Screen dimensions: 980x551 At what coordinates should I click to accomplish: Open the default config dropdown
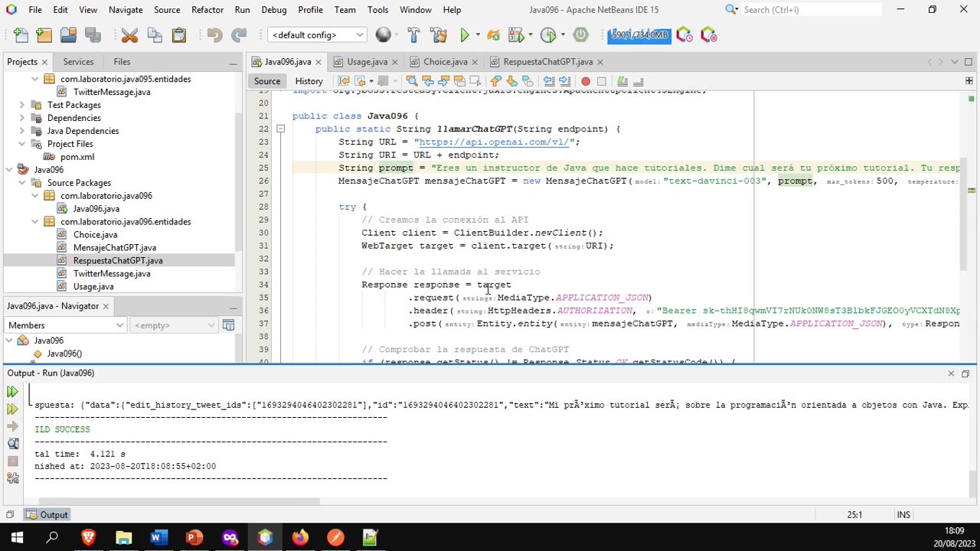pos(318,35)
